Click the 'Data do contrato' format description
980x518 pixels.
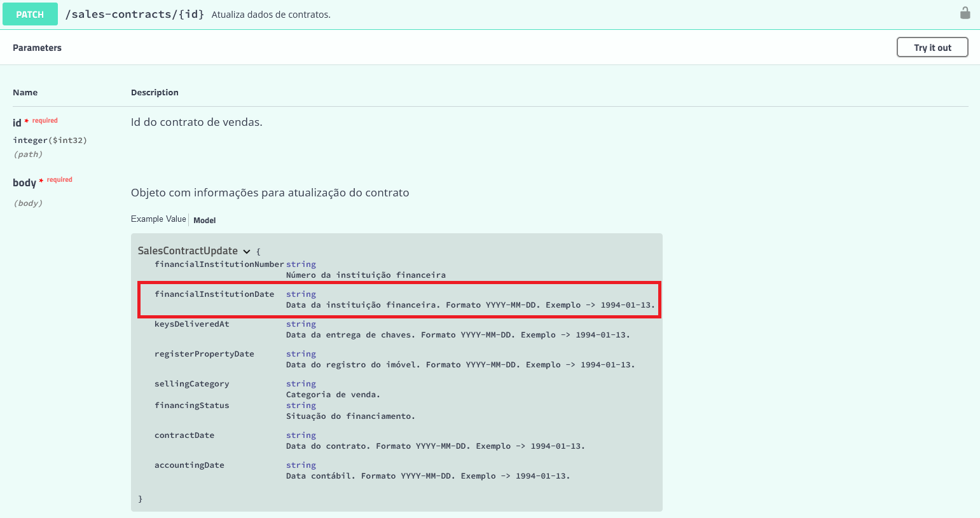pos(436,446)
